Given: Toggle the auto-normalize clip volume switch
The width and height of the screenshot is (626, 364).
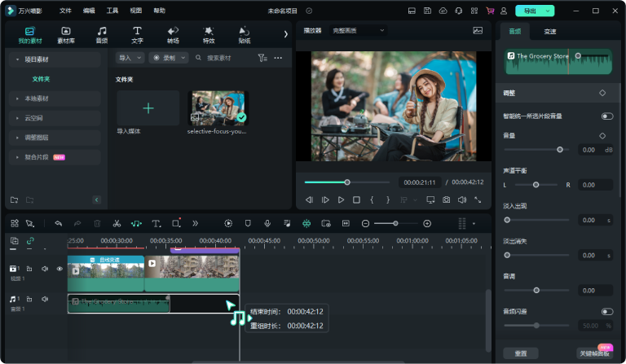Looking at the screenshot, I should tap(606, 116).
